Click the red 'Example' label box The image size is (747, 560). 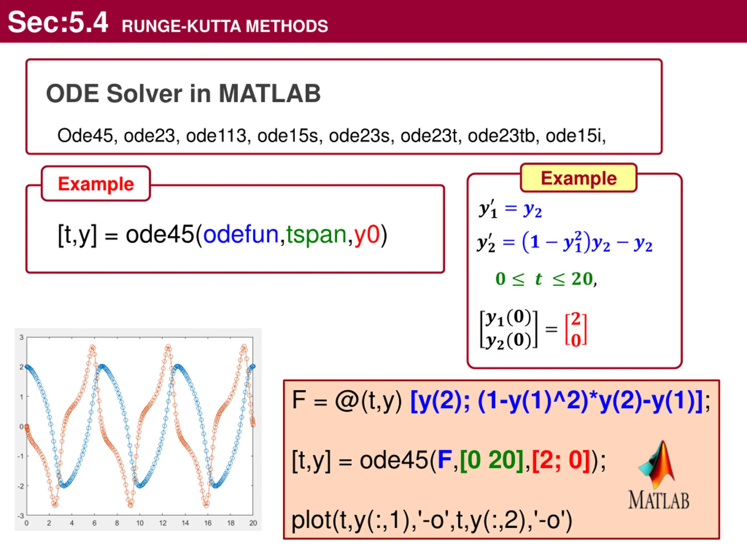tap(96, 184)
